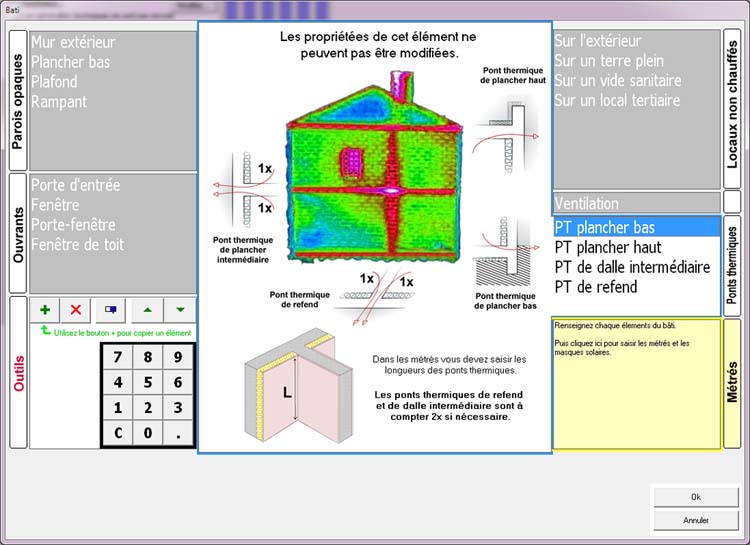The image size is (750, 545).
Task: Click the blue rename element icon
Action: [x=110, y=310]
